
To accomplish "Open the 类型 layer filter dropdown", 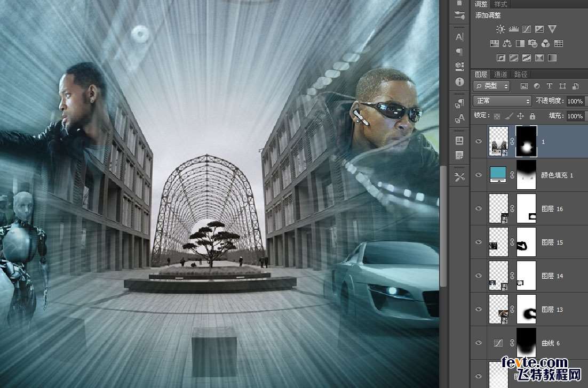I will click(492, 86).
